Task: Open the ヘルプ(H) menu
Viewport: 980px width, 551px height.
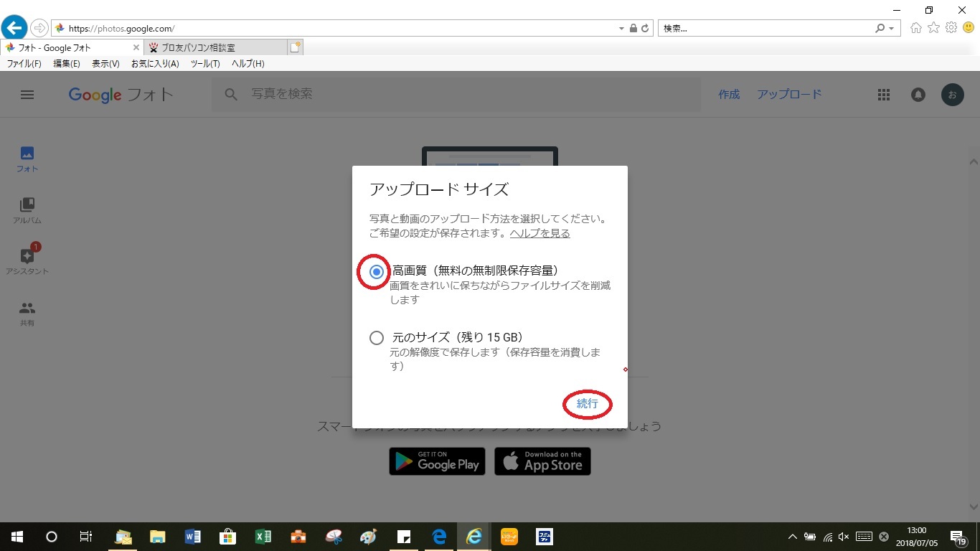Action: coord(248,64)
